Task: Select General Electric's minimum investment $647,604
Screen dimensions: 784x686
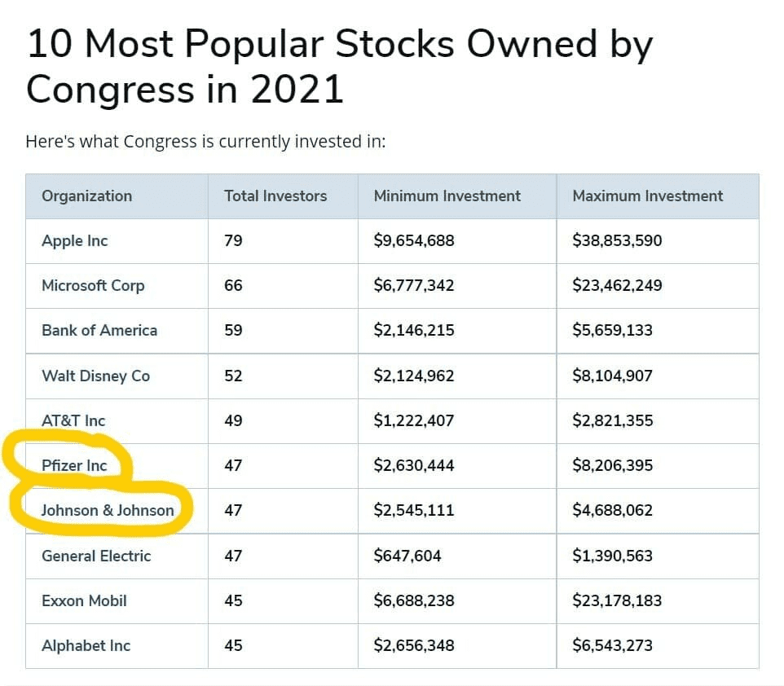Action: coord(407,556)
